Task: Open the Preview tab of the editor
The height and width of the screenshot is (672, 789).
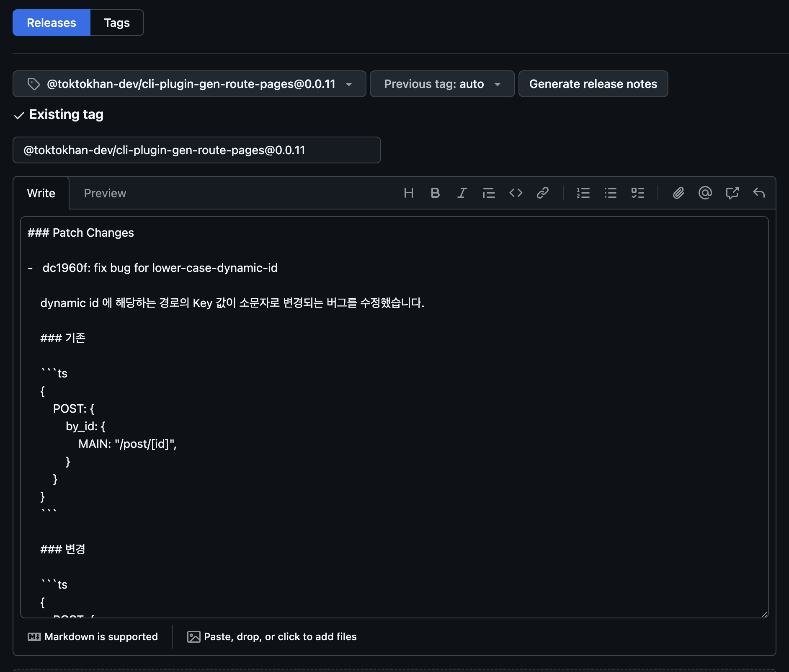Action: [x=105, y=193]
